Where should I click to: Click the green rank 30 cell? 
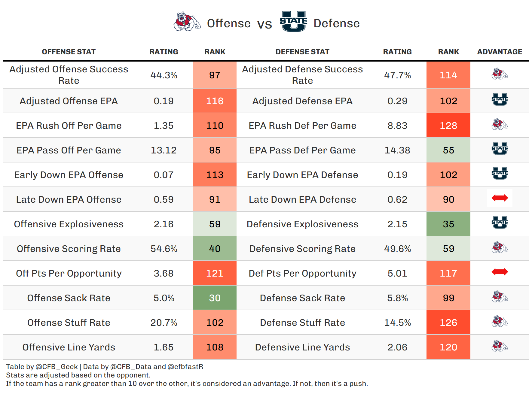pyautogui.click(x=215, y=298)
